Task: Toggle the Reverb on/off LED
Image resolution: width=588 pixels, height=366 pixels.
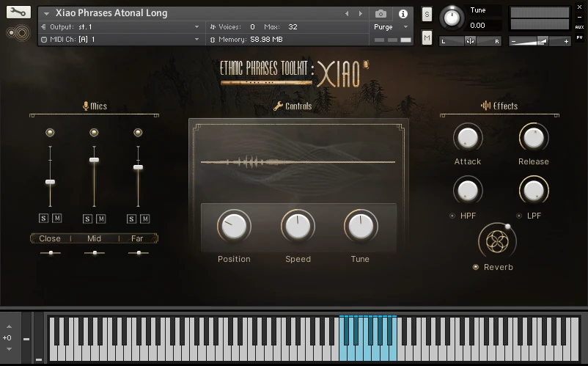Action: (476, 267)
